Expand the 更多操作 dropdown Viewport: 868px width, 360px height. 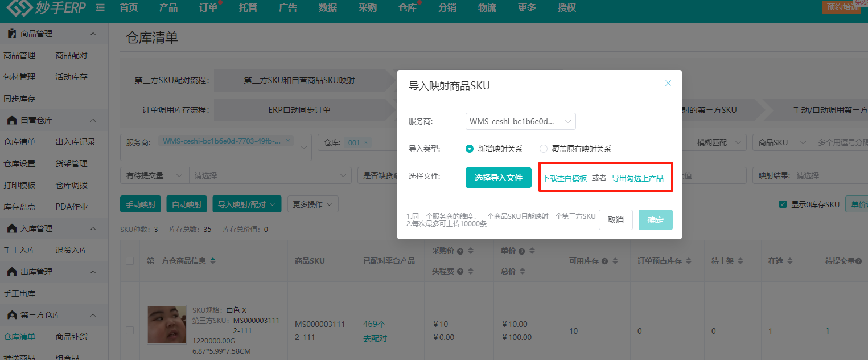click(x=312, y=204)
